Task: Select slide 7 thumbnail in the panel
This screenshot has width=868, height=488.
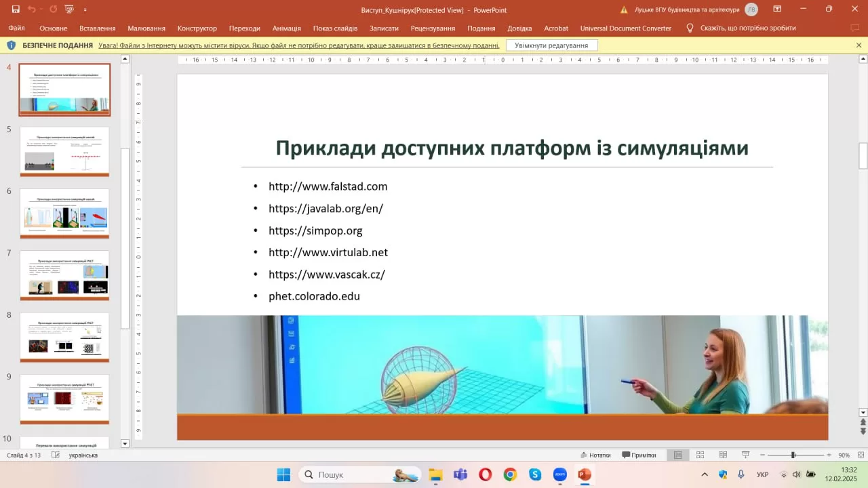Action: point(64,274)
